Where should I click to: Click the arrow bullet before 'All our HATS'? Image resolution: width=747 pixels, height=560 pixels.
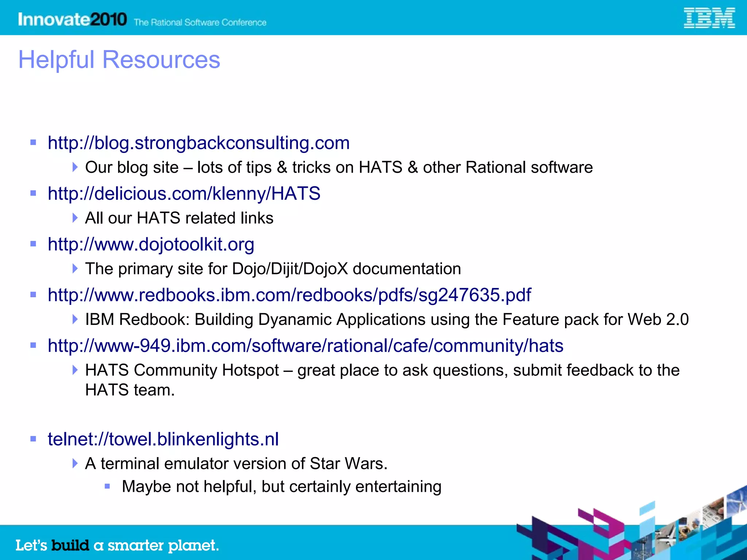pos(75,218)
